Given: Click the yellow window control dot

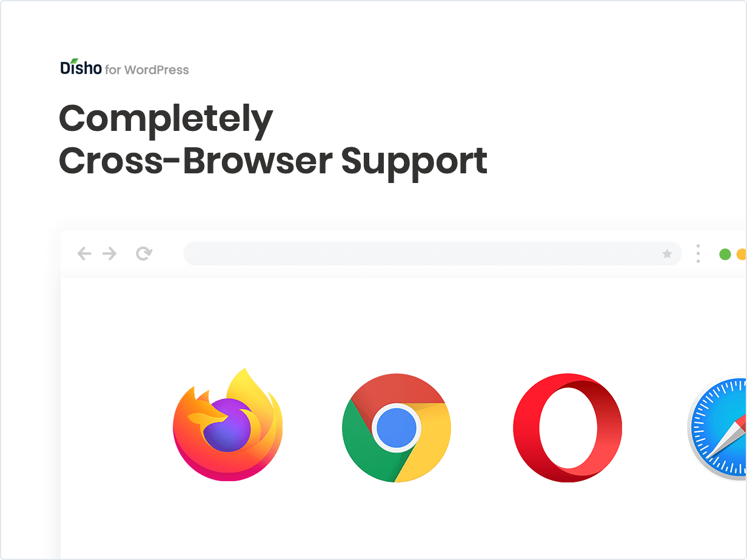Looking at the screenshot, I should tap(742, 255).
